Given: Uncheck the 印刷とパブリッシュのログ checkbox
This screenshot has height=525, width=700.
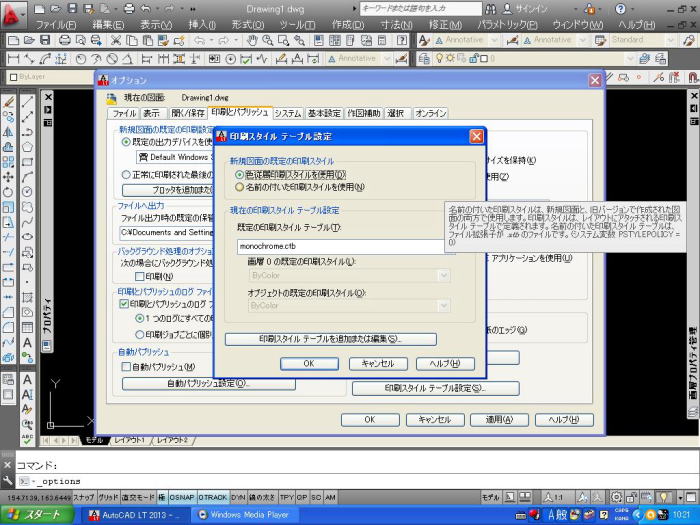Looking at the screenshot, I should point(124,304).
